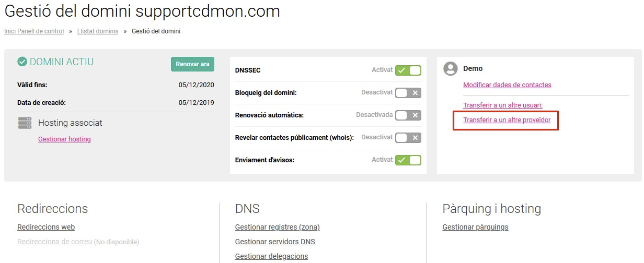Go to Llistat dominis breadcrumb

click(98, 31)
